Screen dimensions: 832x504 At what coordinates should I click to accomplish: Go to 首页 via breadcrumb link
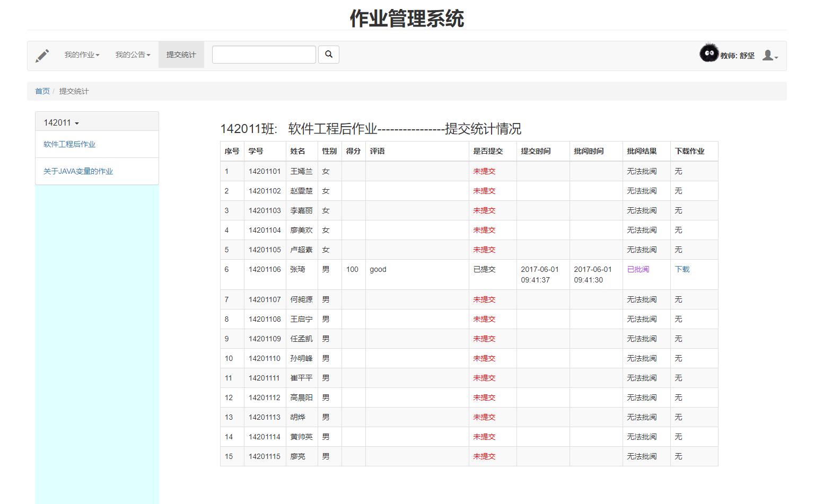tap(42, 91)
